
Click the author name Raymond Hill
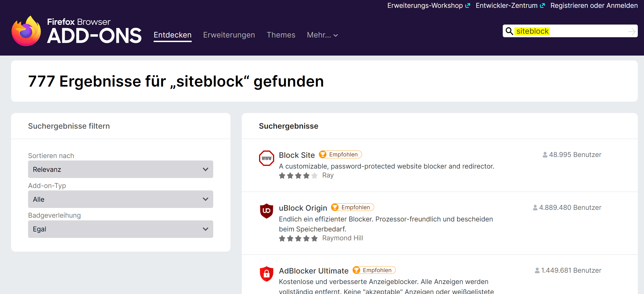343,238
